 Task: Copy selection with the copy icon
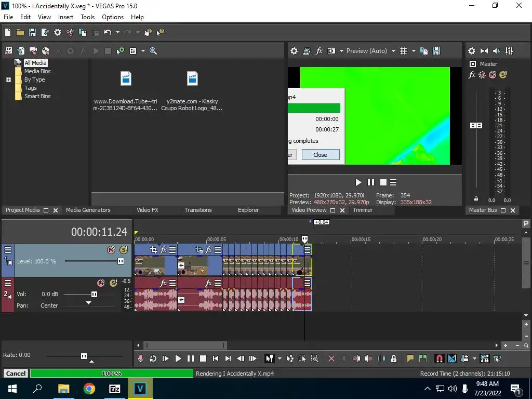pyautogui.click(x=83, y=32)
